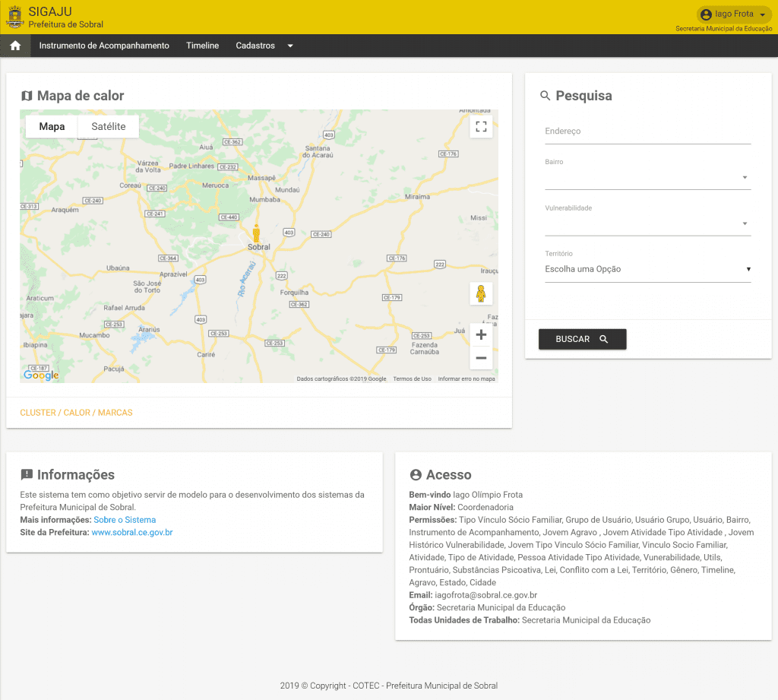This screenshot has width=778, height=700.
Task: Zoom out on the map
Action: [481, 358]
